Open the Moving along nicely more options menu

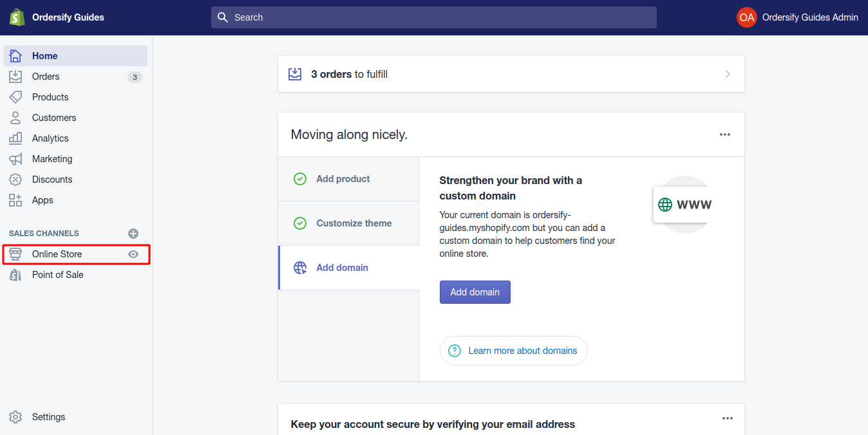pyautogui.click(x=725, y=134)
